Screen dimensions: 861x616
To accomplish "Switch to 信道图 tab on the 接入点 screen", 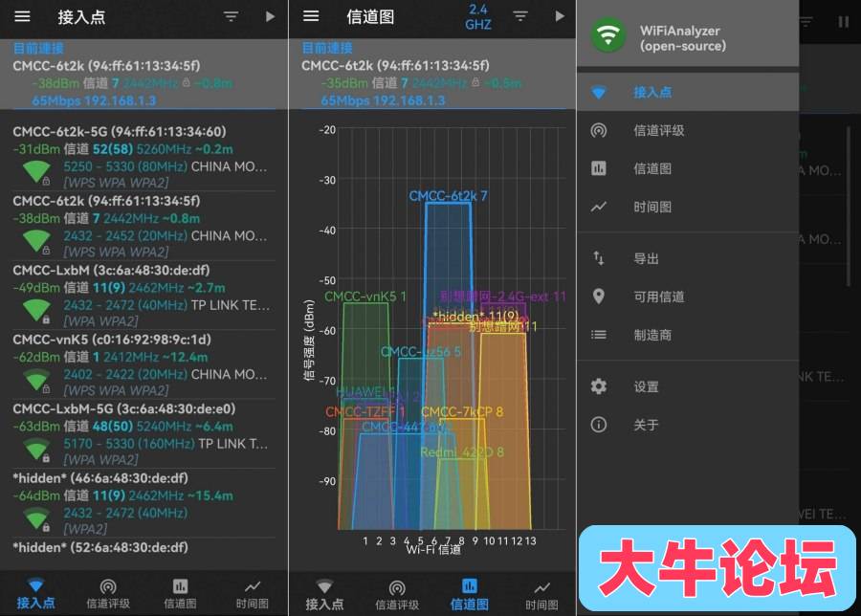I will 180,594.
